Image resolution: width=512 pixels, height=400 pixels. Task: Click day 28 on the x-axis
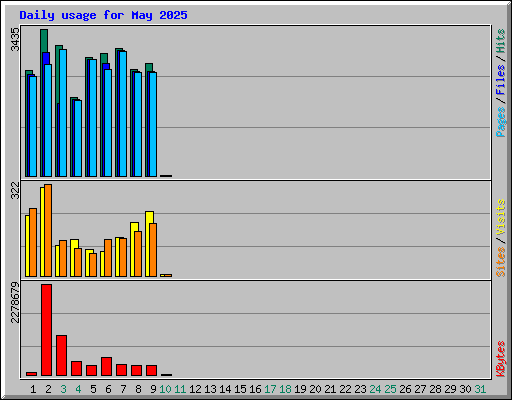pyautogui.click(x=435, y=389)
